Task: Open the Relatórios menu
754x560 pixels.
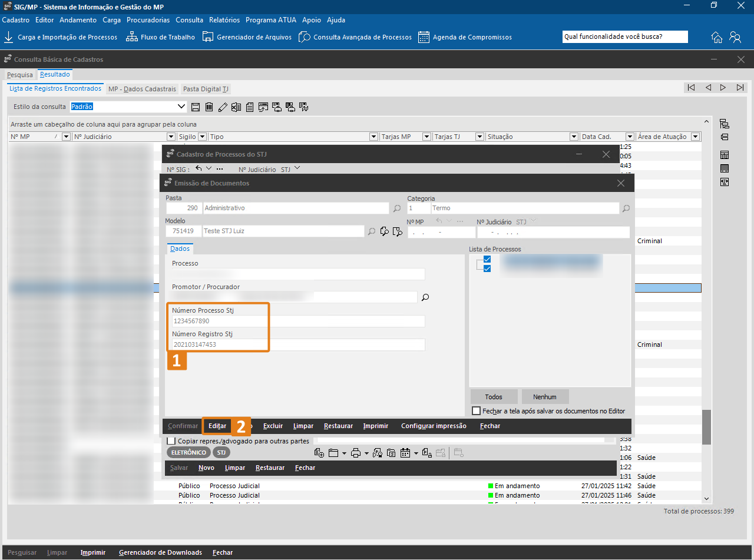Action: (224, 20)
